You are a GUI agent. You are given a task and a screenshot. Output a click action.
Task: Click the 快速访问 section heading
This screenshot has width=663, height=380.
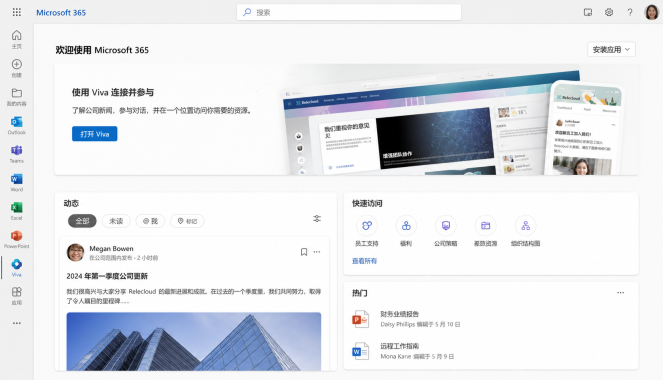[367, 203]
